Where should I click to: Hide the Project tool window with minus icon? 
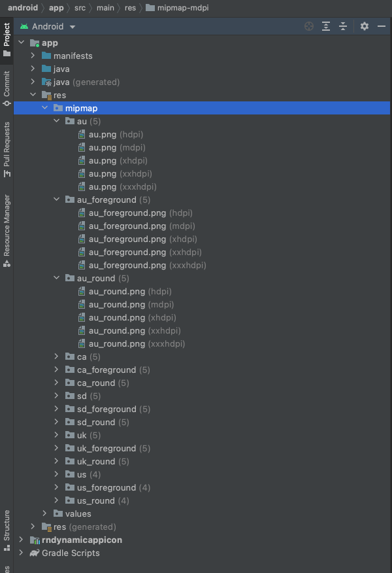382,26
